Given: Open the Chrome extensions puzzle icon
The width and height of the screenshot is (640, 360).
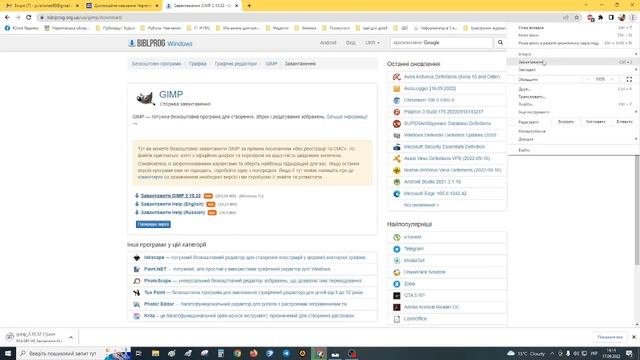Looking at the screenshot, I should coord(601,18).
